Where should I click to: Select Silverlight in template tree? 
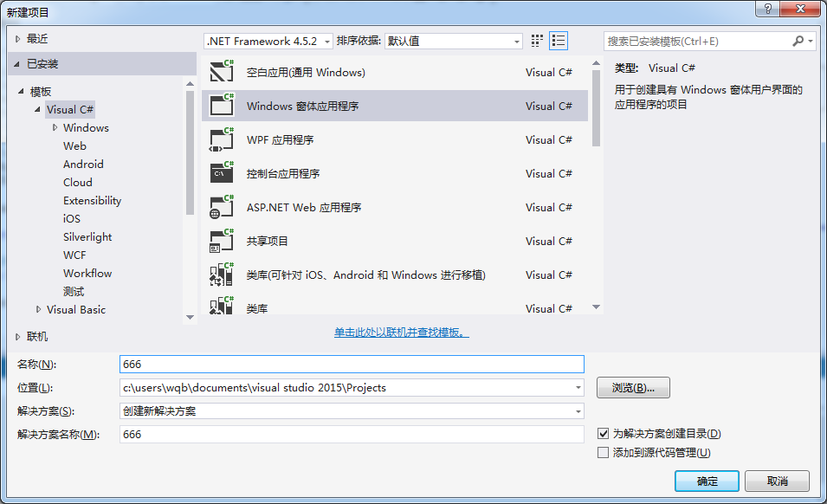[87, 236]
